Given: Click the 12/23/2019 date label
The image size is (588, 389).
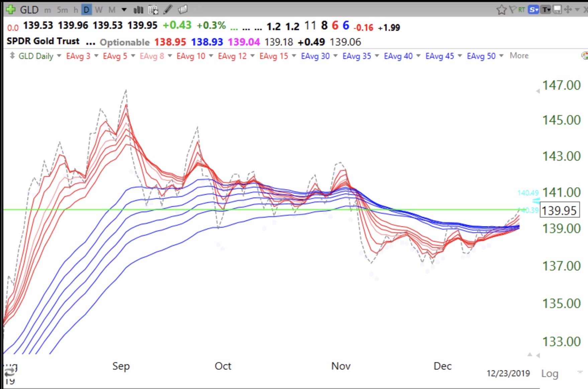Looking at the screenshot, I should coord(508,373).
